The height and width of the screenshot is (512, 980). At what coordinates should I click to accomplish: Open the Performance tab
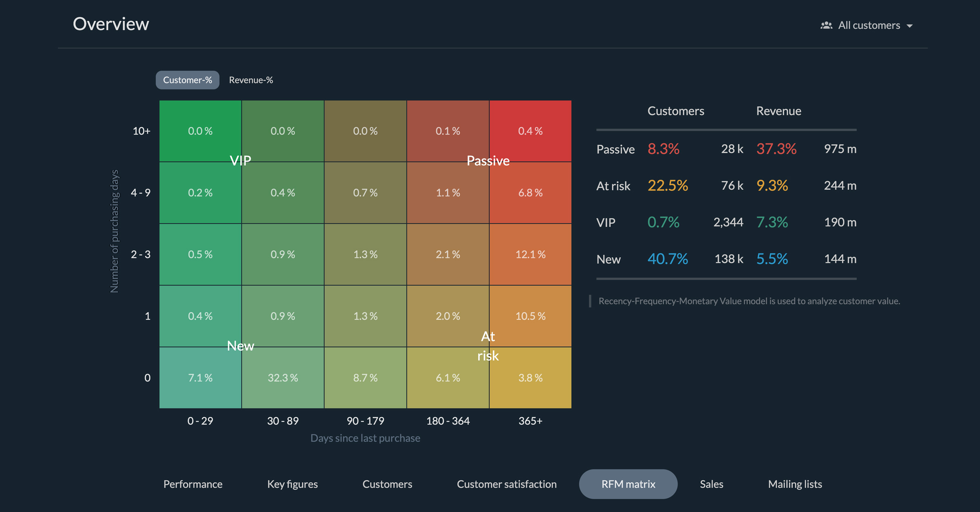pos(193,484)
